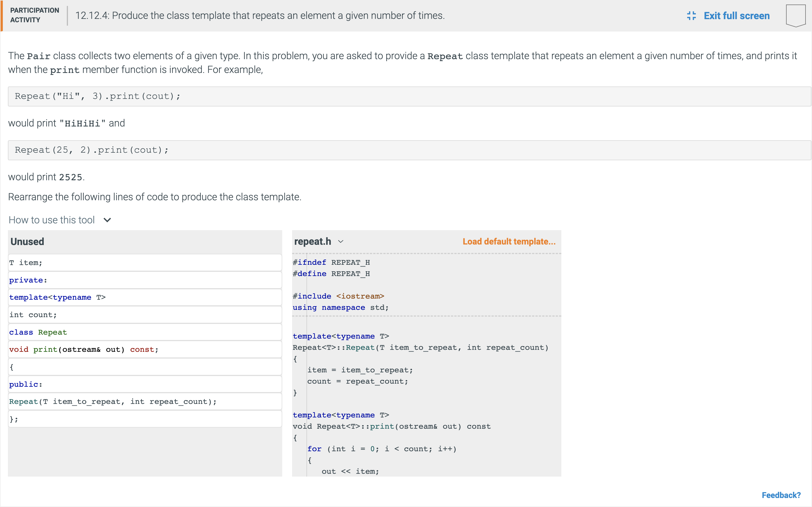Click the 'for' loop line in the editor
This screenshot has width=812, height=507.
point(381,449)
